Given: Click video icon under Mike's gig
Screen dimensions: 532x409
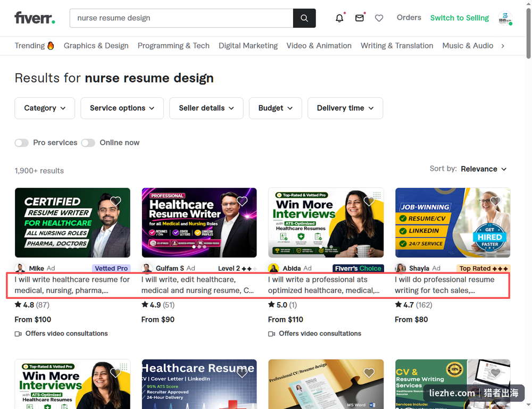Looking at the screenshot, I should tap(18, 333).
